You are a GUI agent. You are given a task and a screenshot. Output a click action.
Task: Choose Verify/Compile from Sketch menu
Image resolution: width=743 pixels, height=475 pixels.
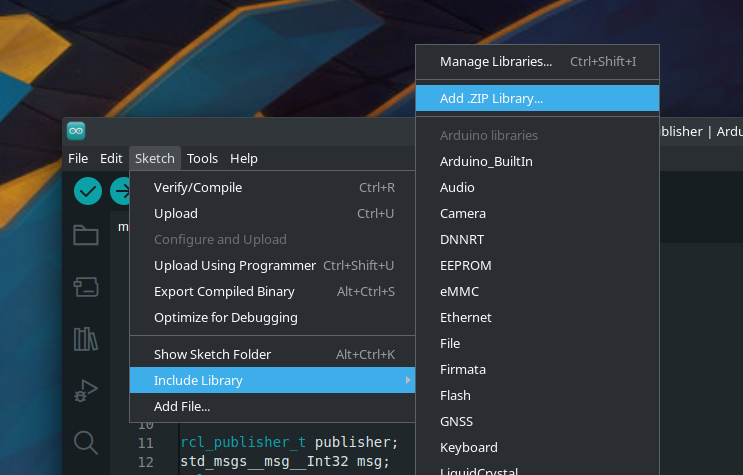coord(272,188)
